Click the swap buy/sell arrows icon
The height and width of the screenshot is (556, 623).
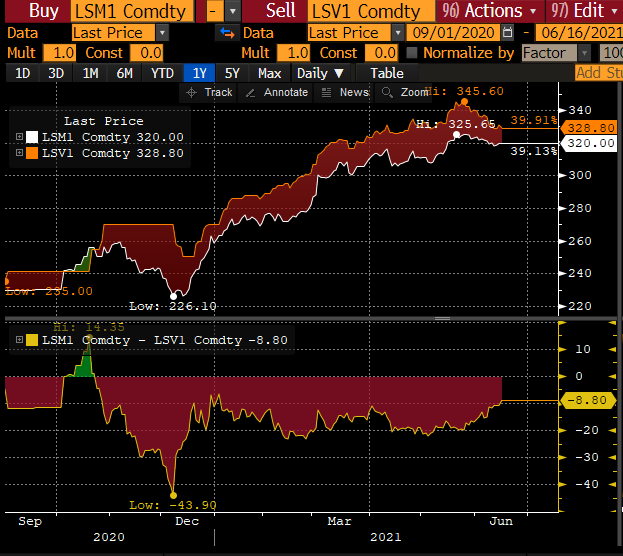pyautogui.click(x=224, y=33)
